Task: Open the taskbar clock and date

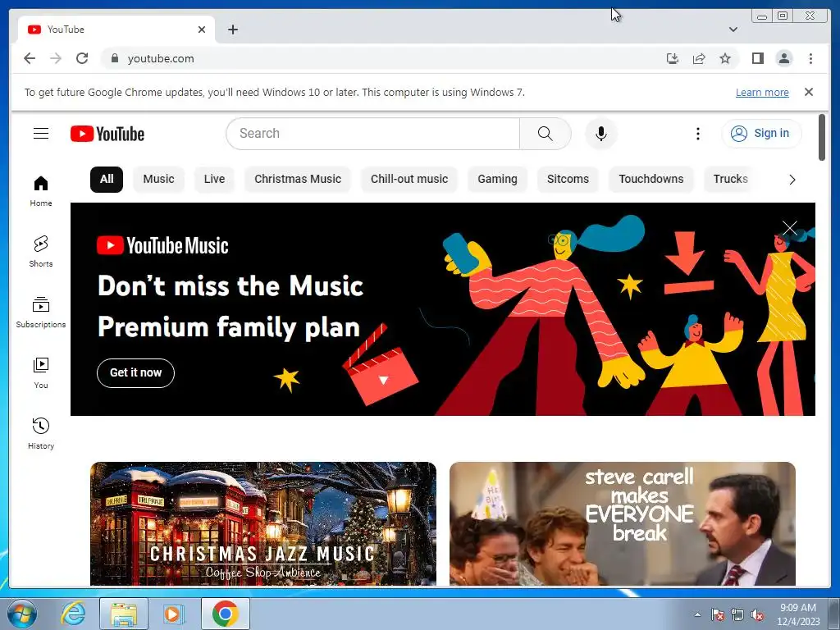Action: (798, 614)
